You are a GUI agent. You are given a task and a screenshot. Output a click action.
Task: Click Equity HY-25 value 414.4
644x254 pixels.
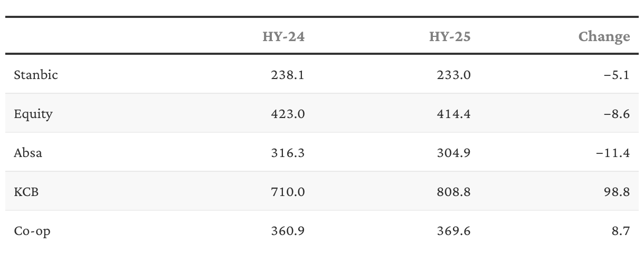[x=453, y=114]
